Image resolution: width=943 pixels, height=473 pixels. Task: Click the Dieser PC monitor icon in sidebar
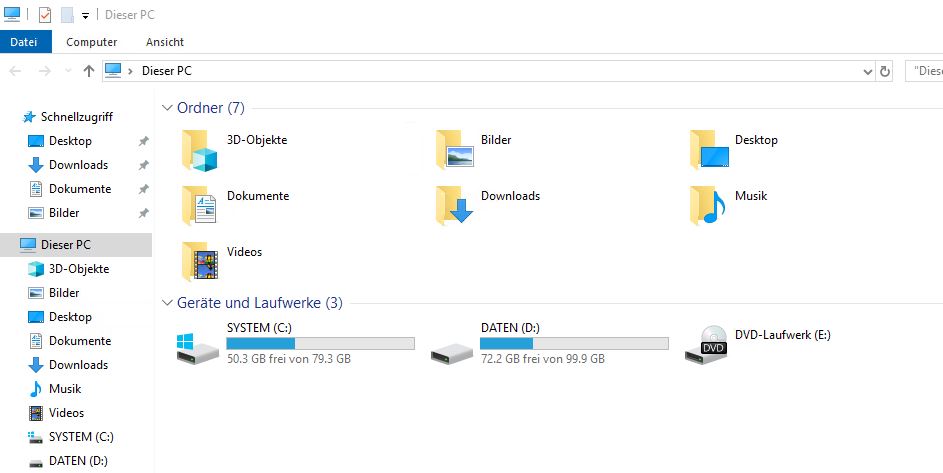tap(28, 244)
